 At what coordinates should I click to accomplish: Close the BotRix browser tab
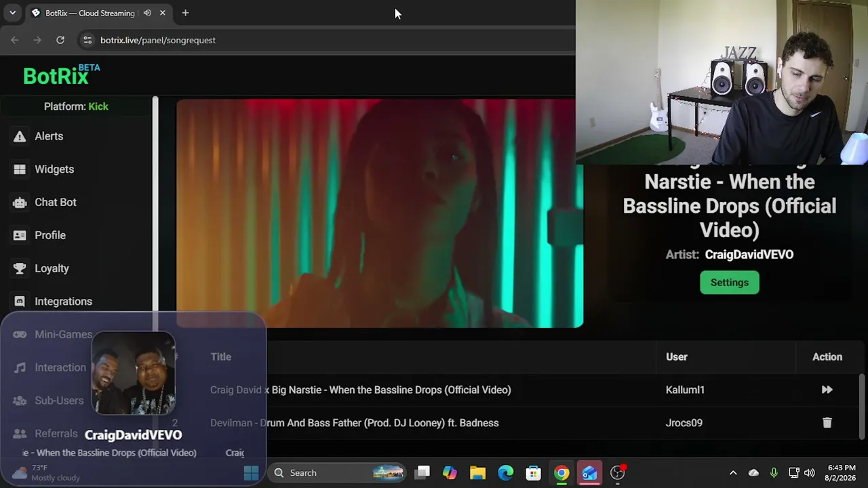(163, 13)
